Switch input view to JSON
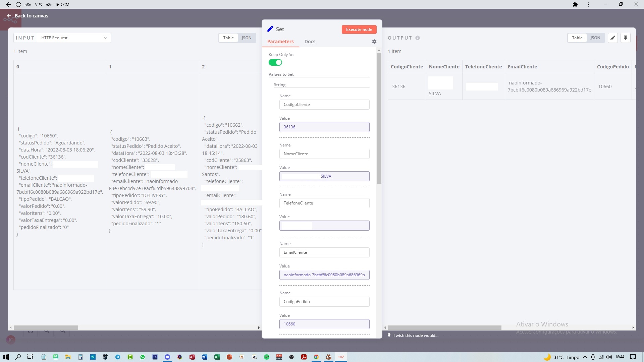Image resolution: width=644 pixels, height=362 pixels. pos(247,38)
